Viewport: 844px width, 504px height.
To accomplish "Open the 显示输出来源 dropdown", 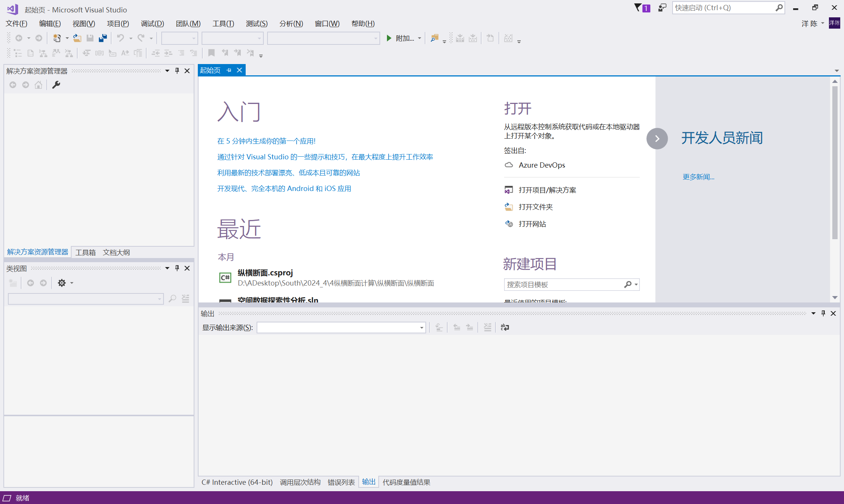I will click(421, 327).
